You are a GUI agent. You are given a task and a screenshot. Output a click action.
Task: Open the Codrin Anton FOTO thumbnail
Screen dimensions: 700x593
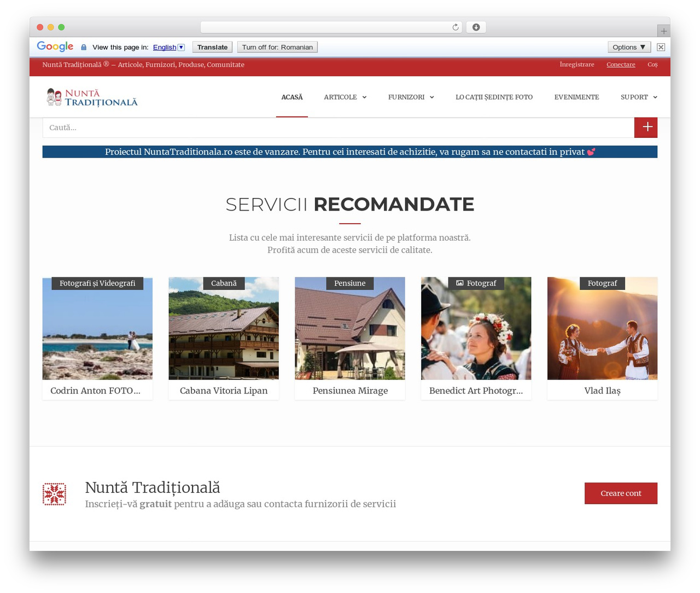[97, 328]
